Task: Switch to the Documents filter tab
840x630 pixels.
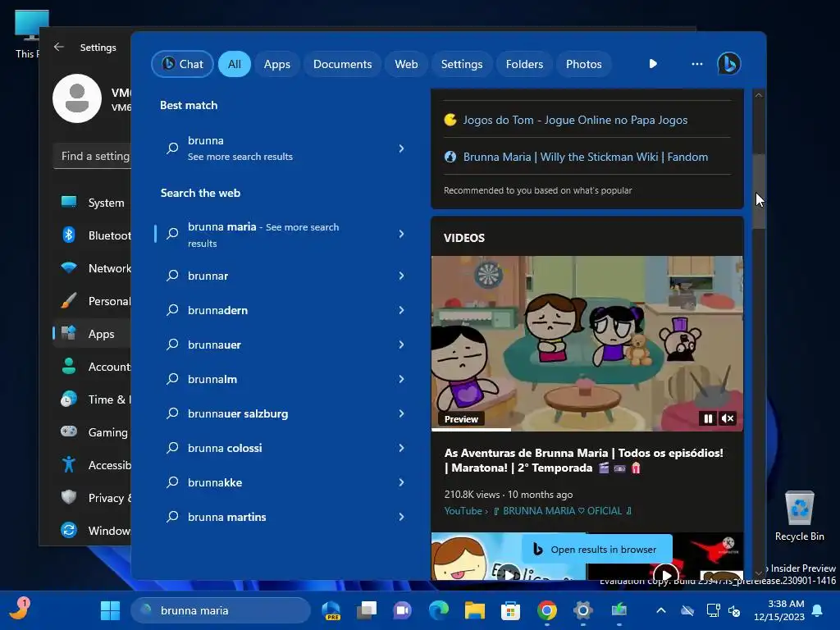Action: point(342,64)
